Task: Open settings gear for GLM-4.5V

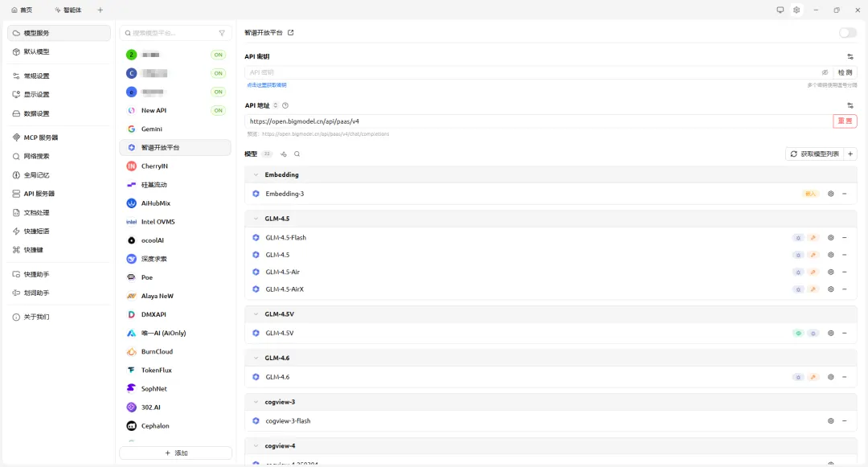Action: click(831, 333)
